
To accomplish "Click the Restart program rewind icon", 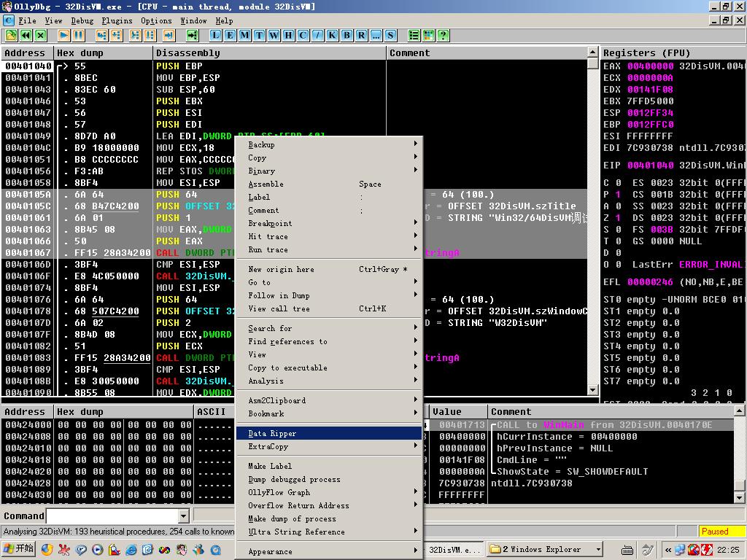I will coord(26,35).
